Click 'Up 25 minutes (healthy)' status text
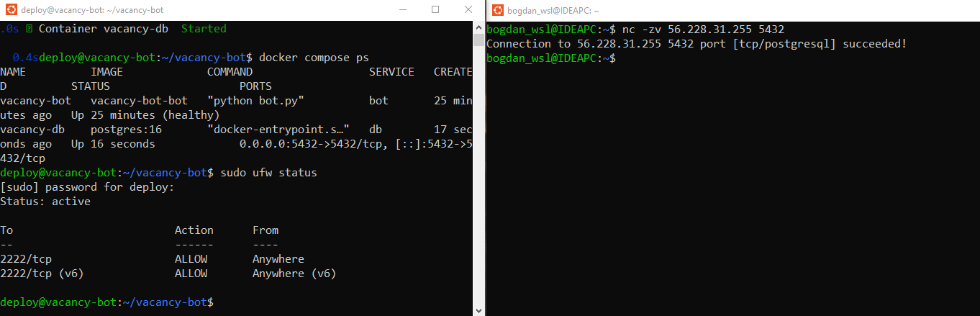The width and height of the screenshot is (980, 316). click(145, 115)
